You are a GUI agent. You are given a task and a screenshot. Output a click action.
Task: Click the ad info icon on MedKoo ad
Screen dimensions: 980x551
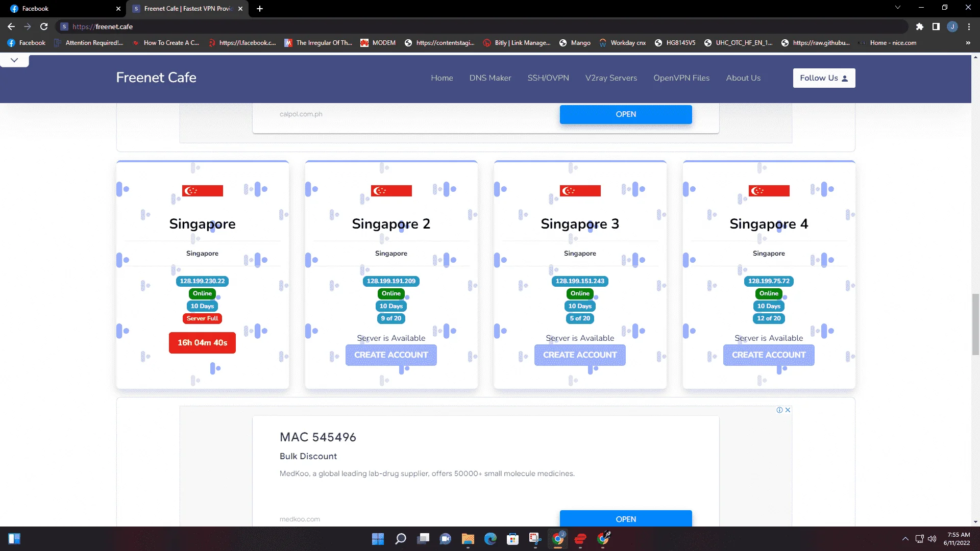779,410
